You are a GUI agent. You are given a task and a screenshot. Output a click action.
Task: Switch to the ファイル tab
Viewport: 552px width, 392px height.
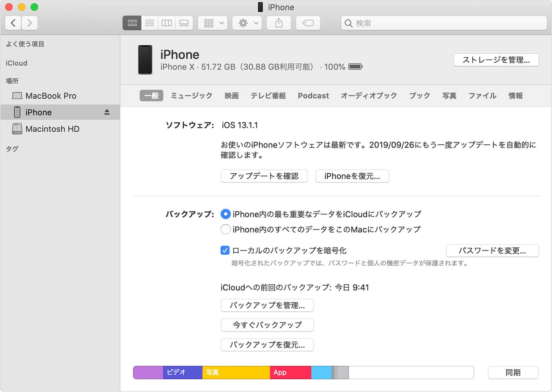point(482,96)
